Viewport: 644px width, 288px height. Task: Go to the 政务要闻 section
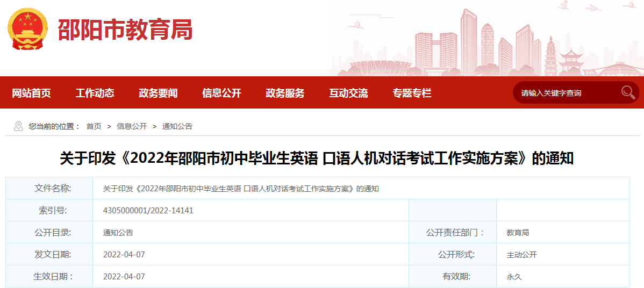point(158,93)
